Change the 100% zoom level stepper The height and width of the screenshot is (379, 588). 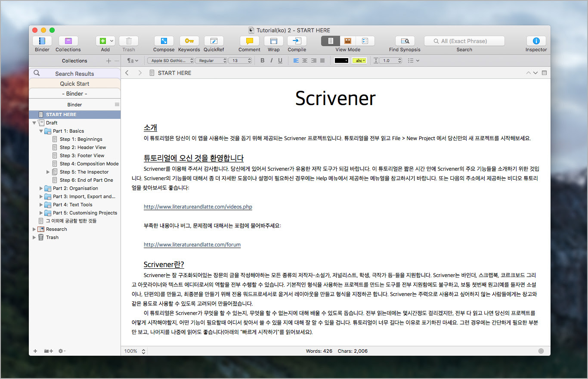click(x=143, y=351)
